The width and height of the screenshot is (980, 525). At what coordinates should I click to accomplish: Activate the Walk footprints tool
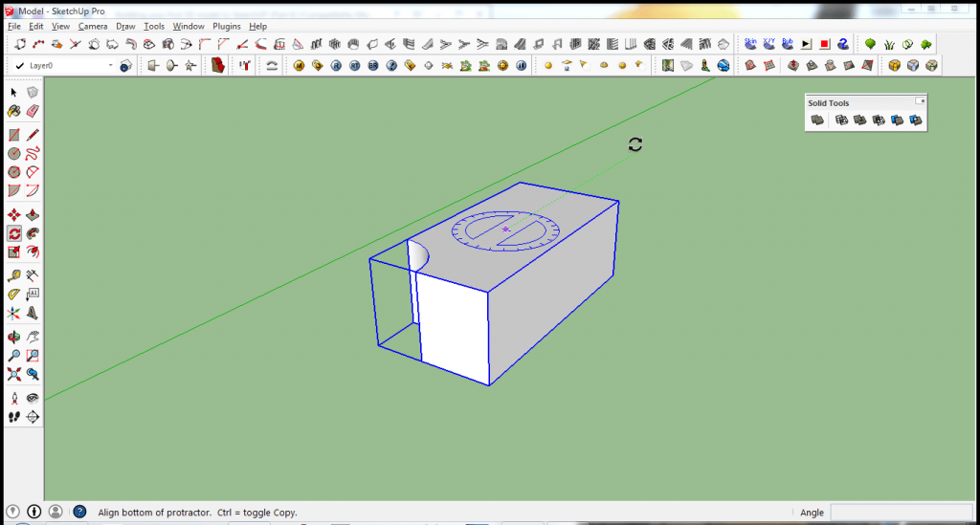13,417
